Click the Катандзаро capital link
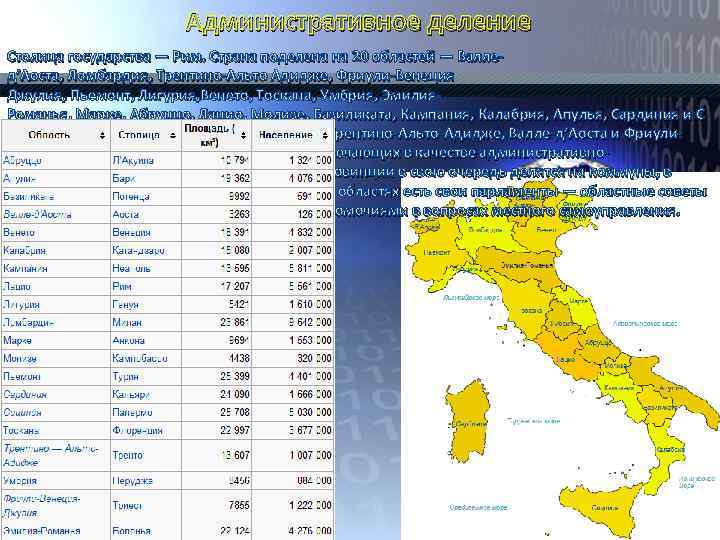This screenshot has width=720, height=540. tap(138, 250)
